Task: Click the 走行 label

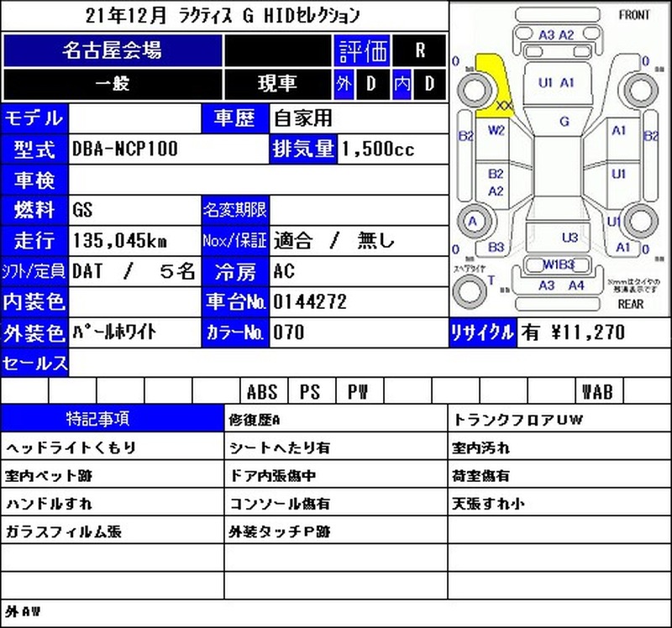Action: tap(34, 241)
